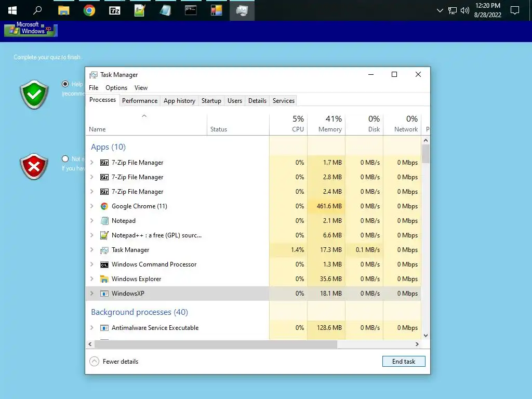Click the horizontal scrollbar right arrow

(x=417, y=344)
